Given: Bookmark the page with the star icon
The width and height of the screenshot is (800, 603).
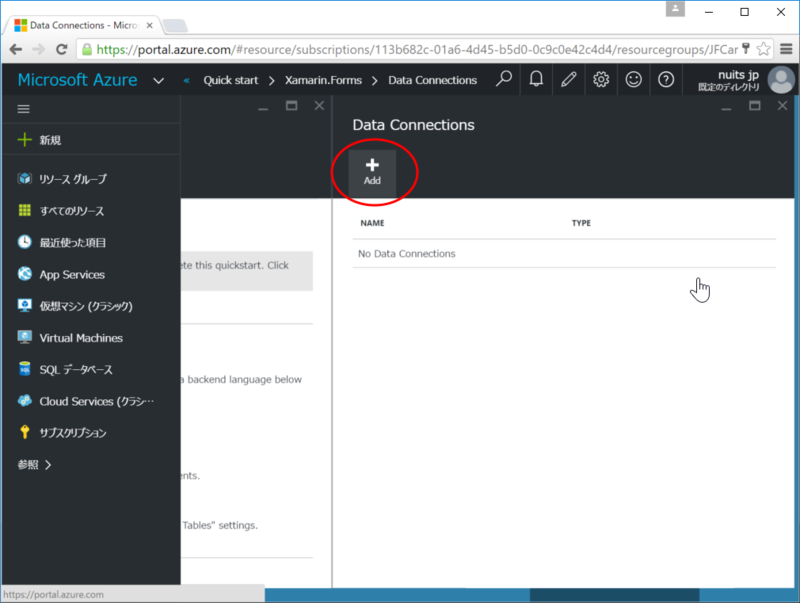Looking at the screenshot, I should pyautogui.click(x=763, y=49).
